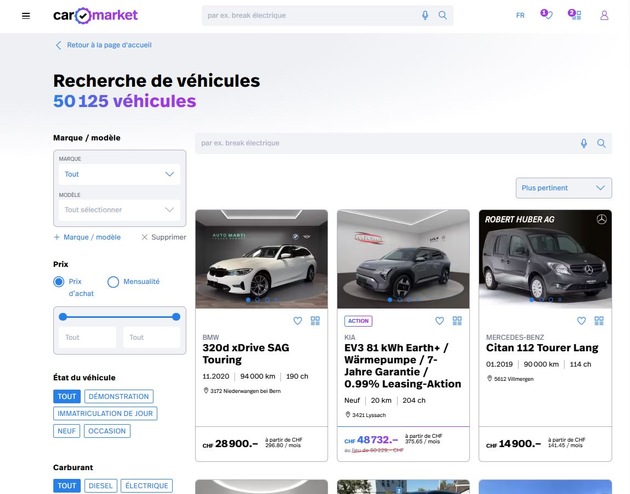Favorite the Mercedes-Benz Citan listing
This screenshot has width=630, height=494.
[581, 321]
